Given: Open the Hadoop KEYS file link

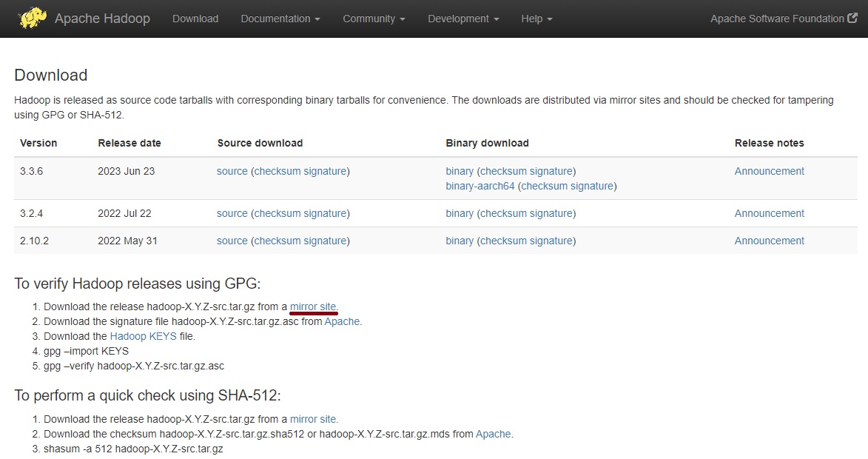Looking at the screenshot, I should tap(144, 336).
